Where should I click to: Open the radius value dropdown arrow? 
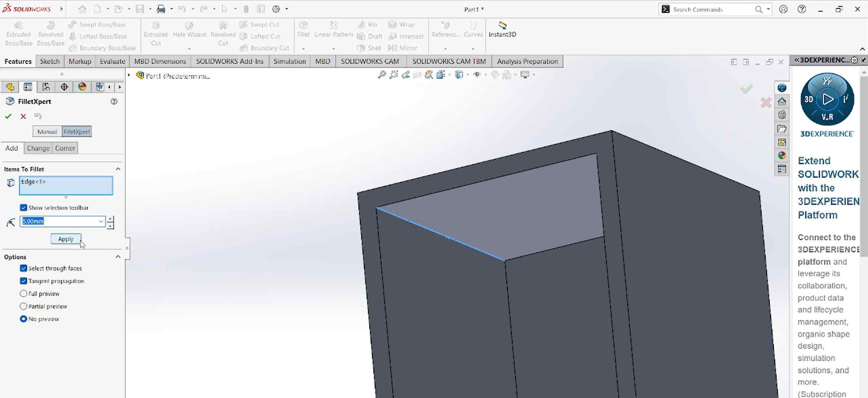pyautogui.click(x=101, y=221)
